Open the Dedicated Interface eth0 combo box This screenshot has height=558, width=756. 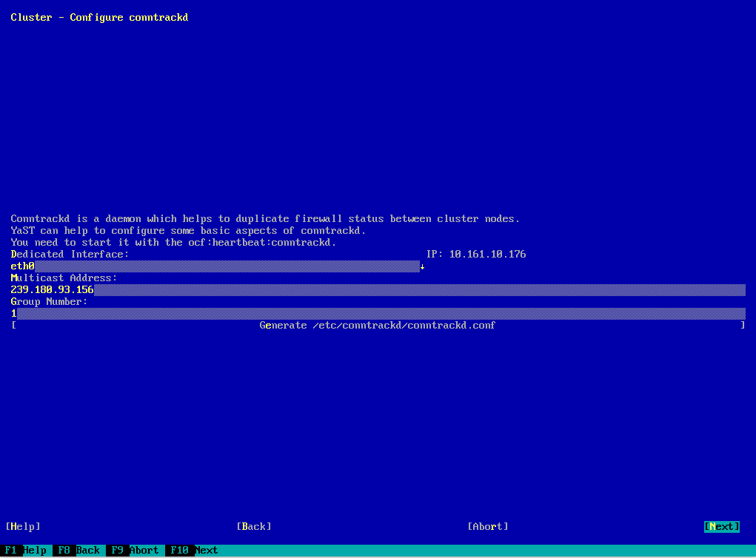[x=215, y=266]
